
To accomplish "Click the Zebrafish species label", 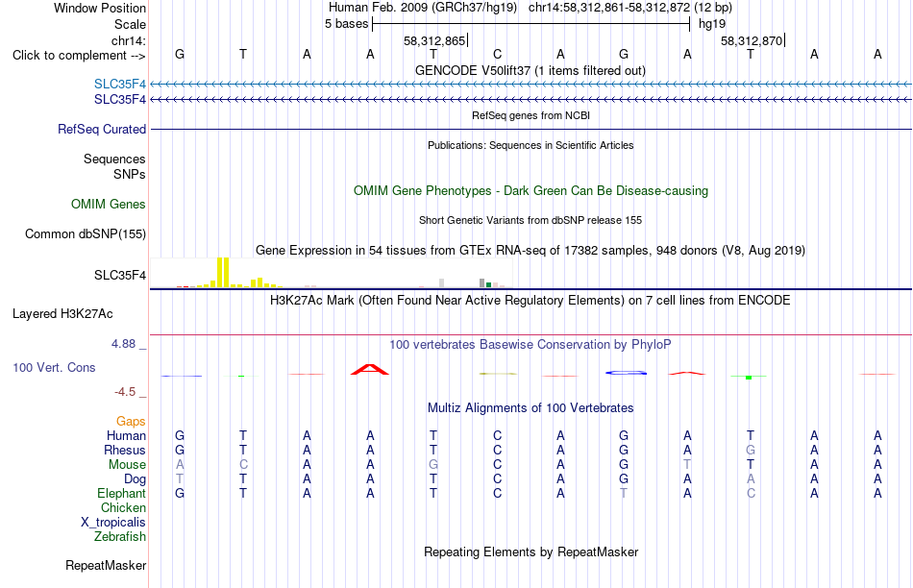I will [120, 537].
